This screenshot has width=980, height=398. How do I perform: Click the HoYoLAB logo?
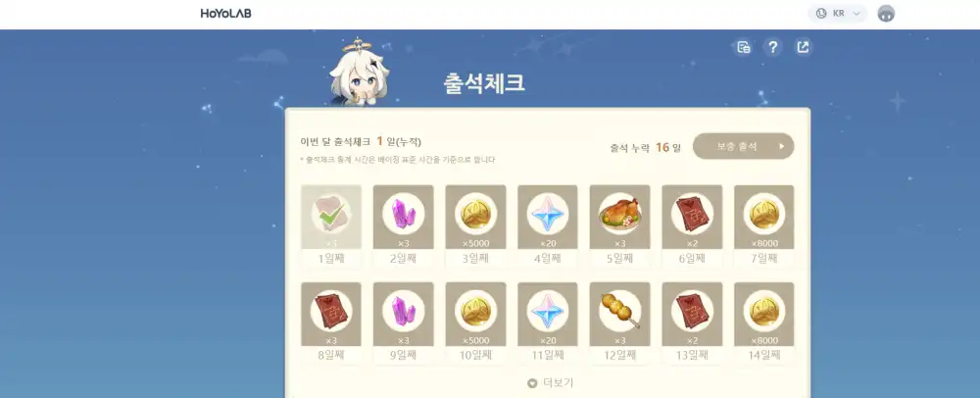click(225, 13)
